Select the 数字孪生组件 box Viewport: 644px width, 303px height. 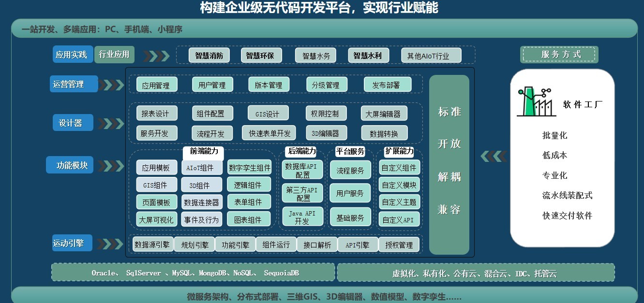pyautogui.click(x=249, y=168)
